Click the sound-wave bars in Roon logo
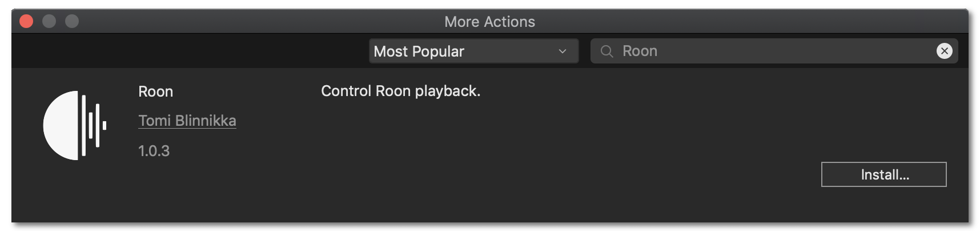 pos(94,125)
